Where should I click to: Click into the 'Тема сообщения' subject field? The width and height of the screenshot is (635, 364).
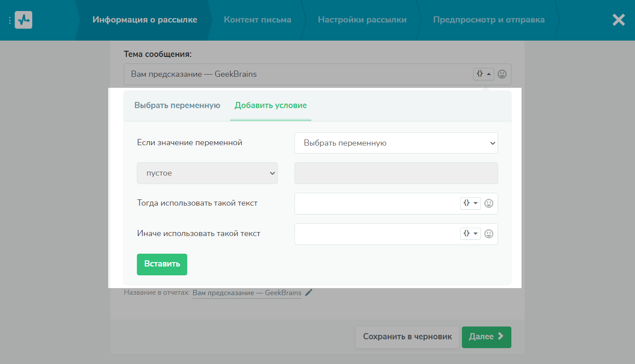tap(296, 74)
